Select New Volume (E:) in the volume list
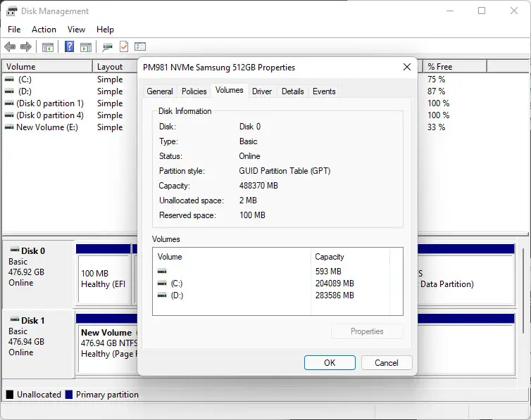Viewport: 531px width, 420px height. [46, 127]
